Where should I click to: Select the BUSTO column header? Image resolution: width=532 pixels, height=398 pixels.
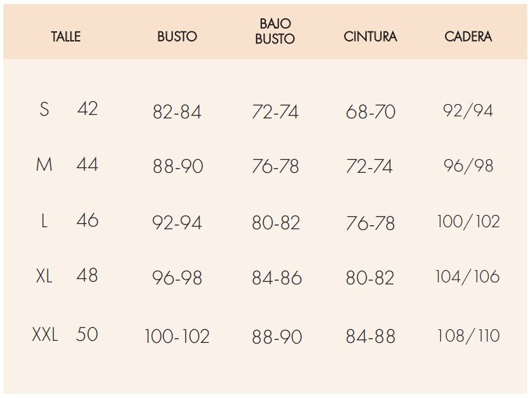(177, 37)
